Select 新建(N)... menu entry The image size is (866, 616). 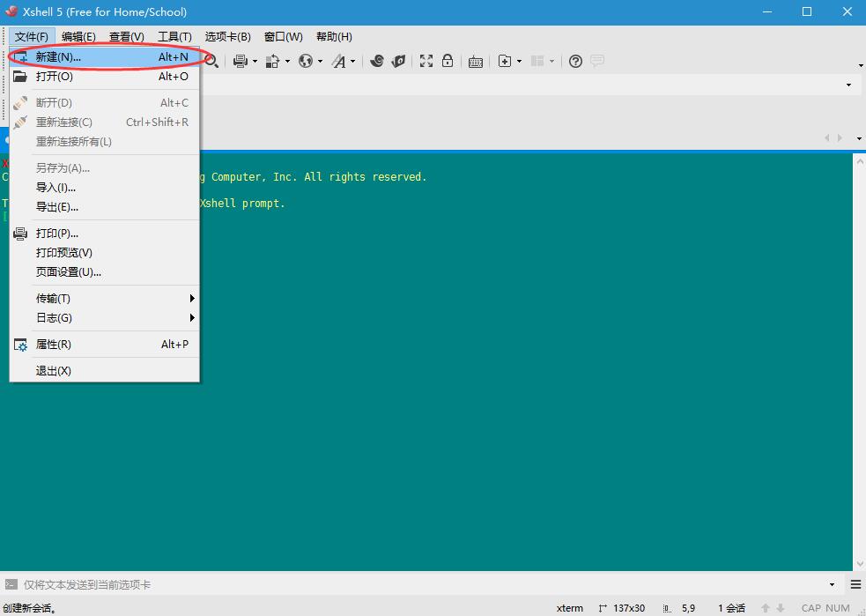click(x=104, y=57)
